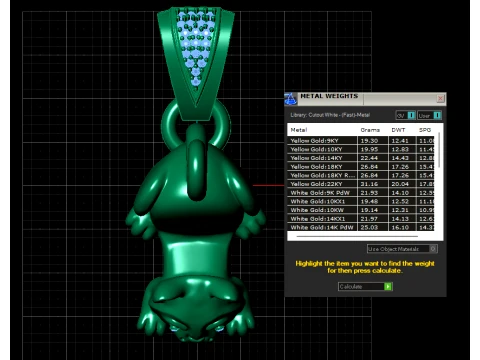
Task: Select the Yellow Gold:9KY row
Action: 362,141
